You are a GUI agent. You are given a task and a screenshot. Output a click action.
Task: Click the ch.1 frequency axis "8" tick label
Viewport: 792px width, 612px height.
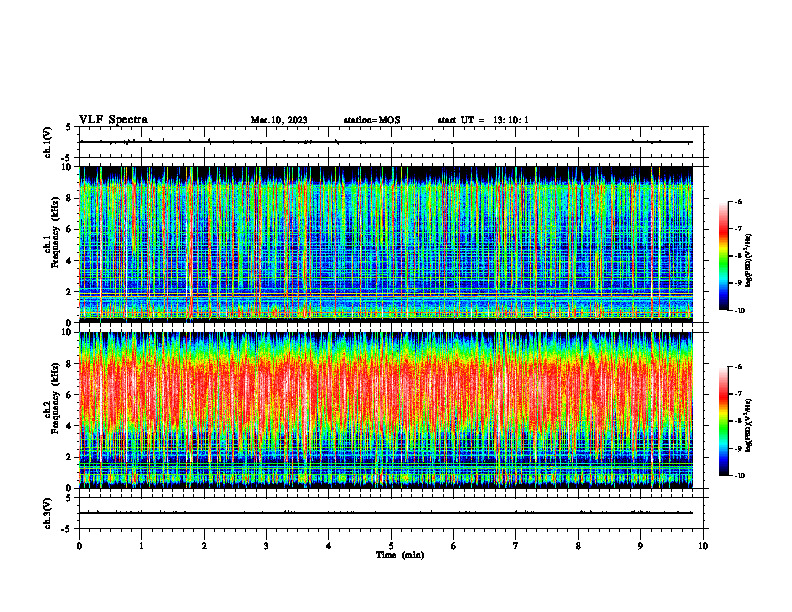70,198
